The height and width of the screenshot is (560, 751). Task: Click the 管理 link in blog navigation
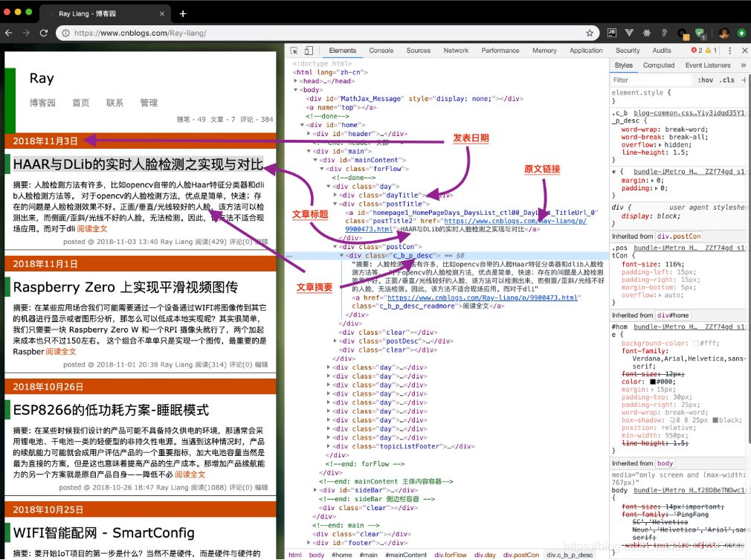click(x=149, y=103)
